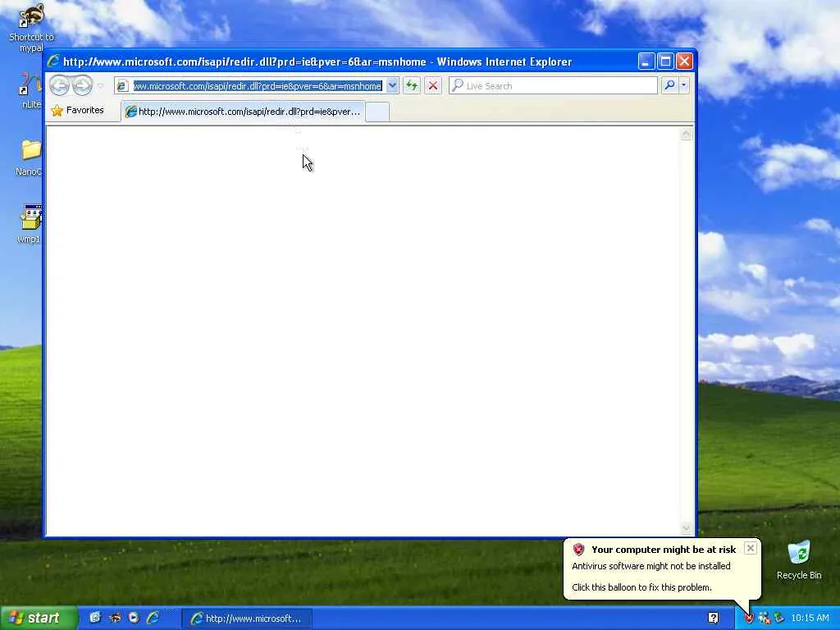This screenshot has width=840, height=630.
Task: Launch Internet Explorer from quick launch
Action: (153, 618)
